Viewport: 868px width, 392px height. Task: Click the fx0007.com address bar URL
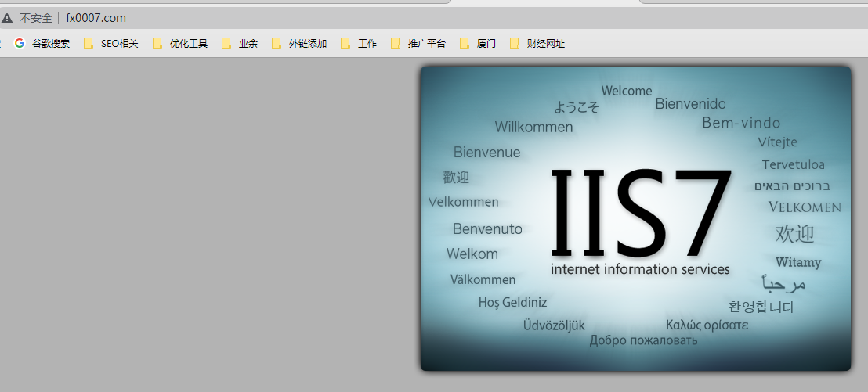[x=96, y=18]
